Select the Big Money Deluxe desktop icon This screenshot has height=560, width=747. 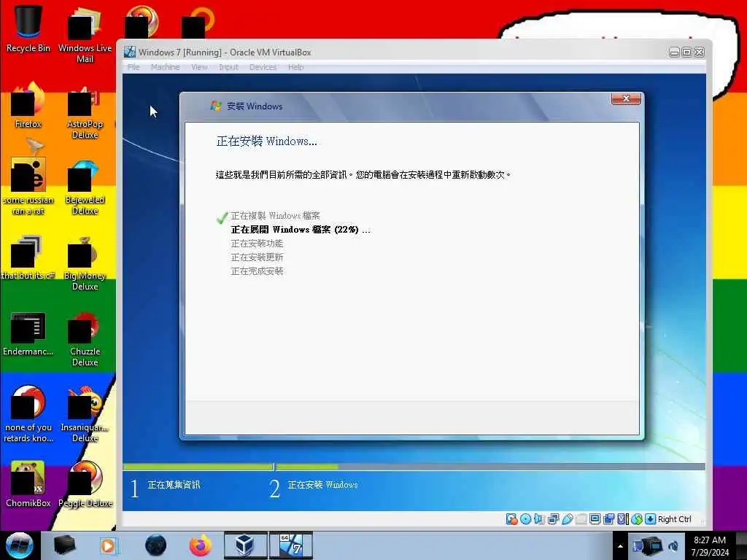pyautogui.click(x=85, y=262)
